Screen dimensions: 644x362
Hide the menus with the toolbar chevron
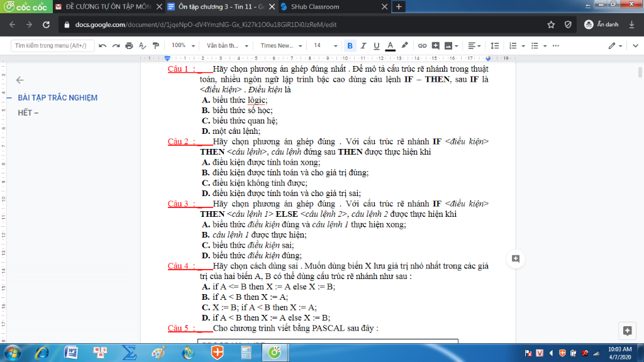coord(635,45)
